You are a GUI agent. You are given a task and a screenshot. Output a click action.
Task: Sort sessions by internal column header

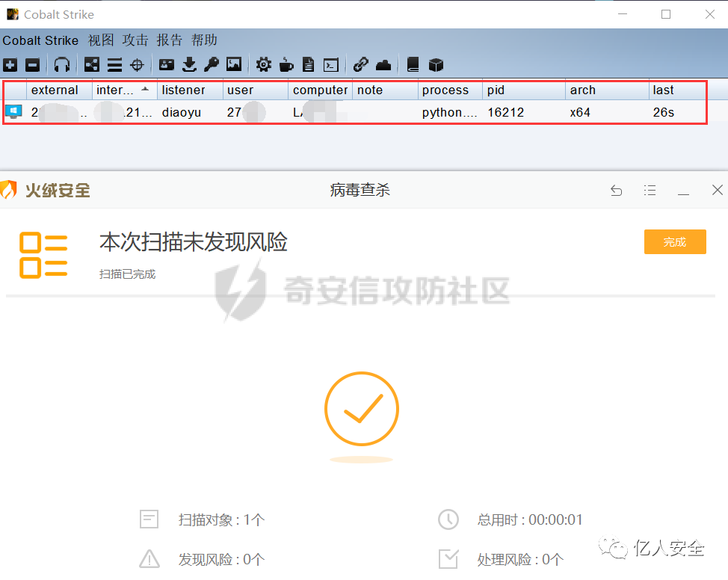coord(124,90)
